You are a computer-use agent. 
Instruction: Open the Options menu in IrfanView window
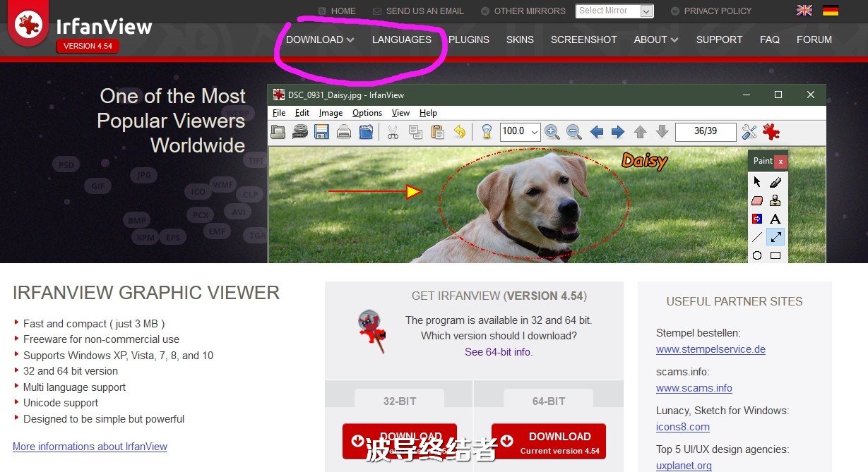[x=367, y=113]
